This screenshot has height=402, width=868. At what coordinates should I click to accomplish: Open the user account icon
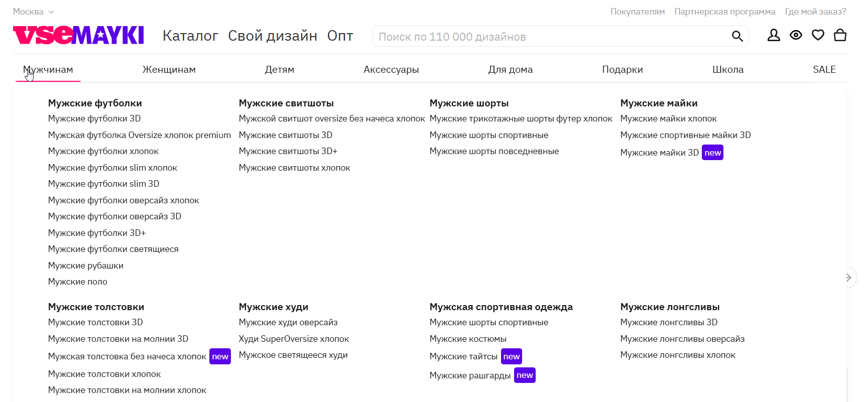pos(774,35)
